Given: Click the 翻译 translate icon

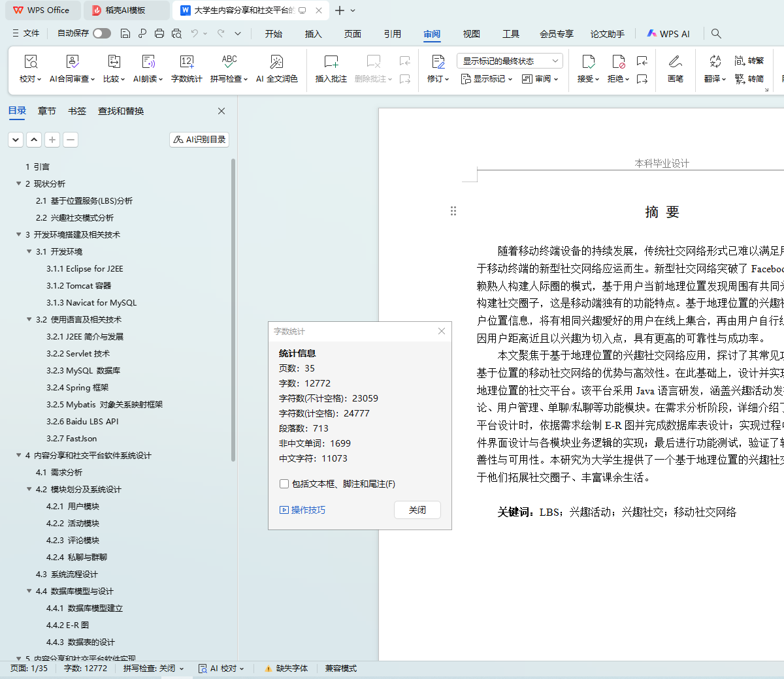Looking at the screenshot, I should 715,62.
